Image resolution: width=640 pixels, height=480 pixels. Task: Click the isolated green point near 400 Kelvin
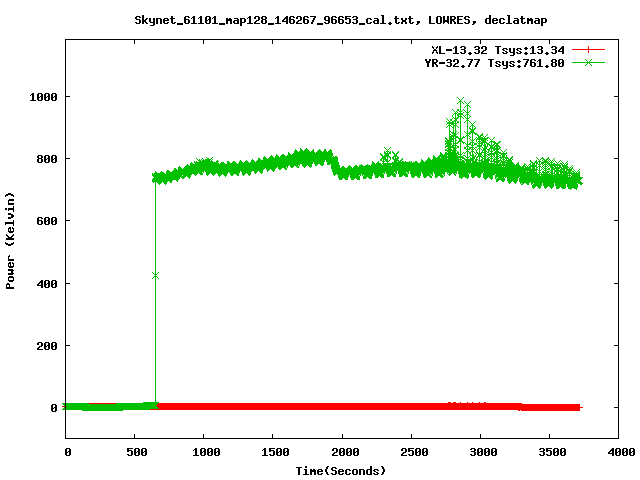point(155,275)
